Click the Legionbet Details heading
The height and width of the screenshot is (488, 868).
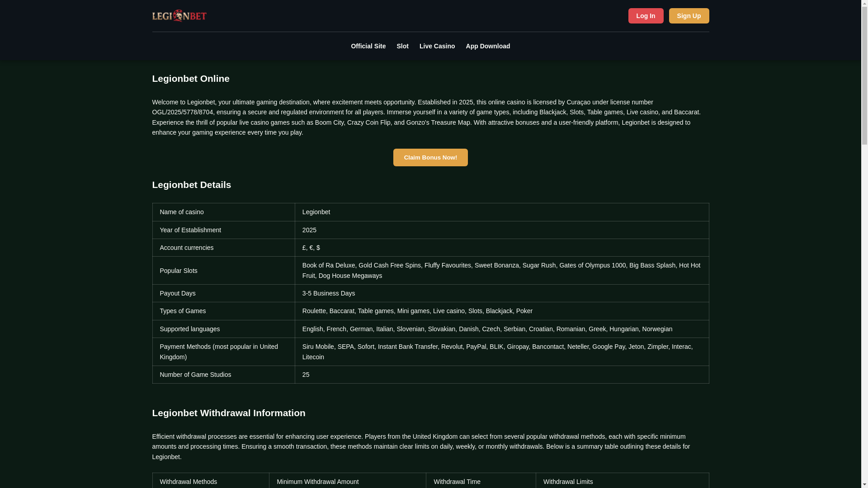coord(192,185)
